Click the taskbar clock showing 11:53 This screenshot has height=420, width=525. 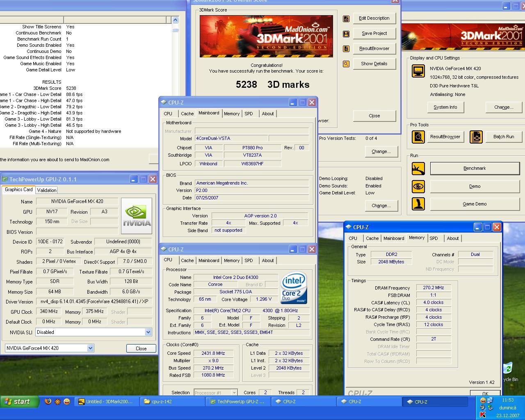coord(508,400)
